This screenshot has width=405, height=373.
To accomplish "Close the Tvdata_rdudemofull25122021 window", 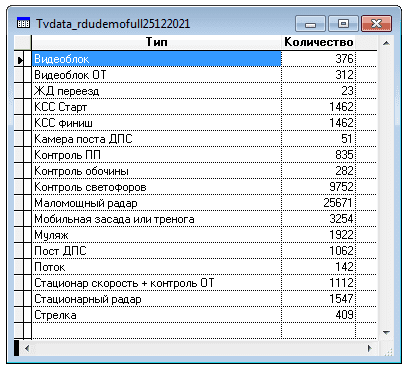I will coord(376,24).
